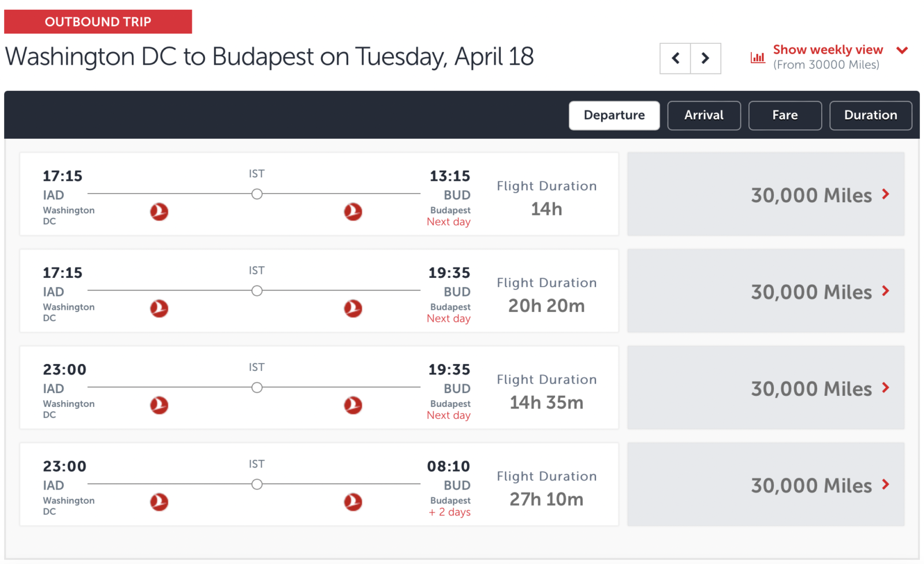Switch sorting to the Arrival tab
Viewport: 924px width, 564px height.
703,115
